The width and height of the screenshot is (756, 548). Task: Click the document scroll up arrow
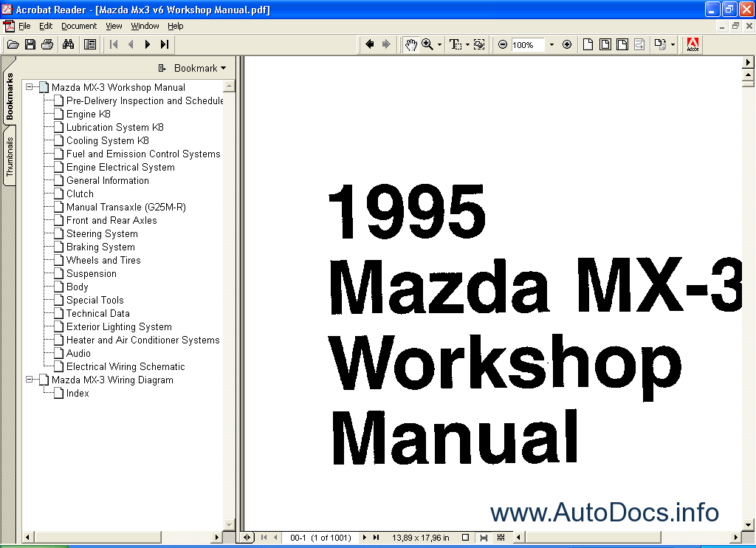pos(749,75)
